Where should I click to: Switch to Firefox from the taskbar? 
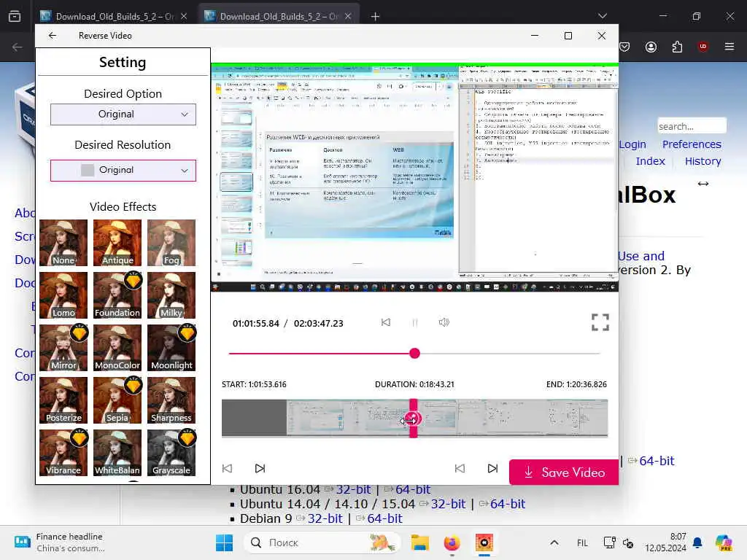pos(452,542)
